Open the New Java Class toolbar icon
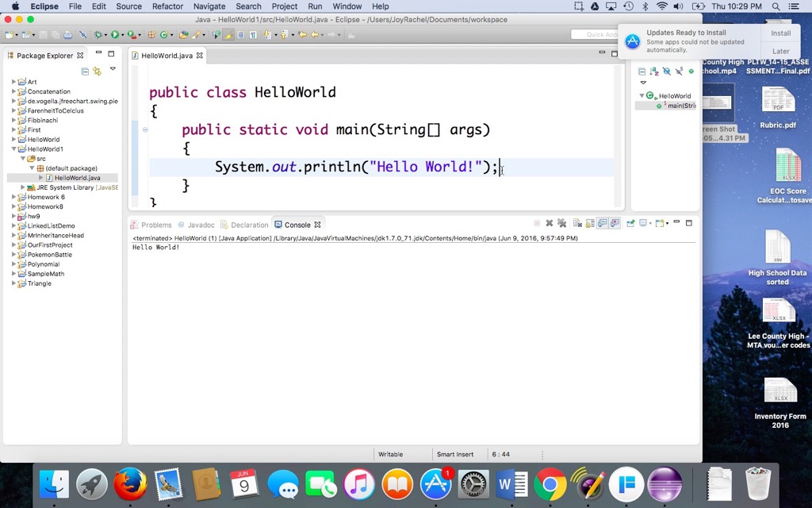812x508 pixels. 166,35
